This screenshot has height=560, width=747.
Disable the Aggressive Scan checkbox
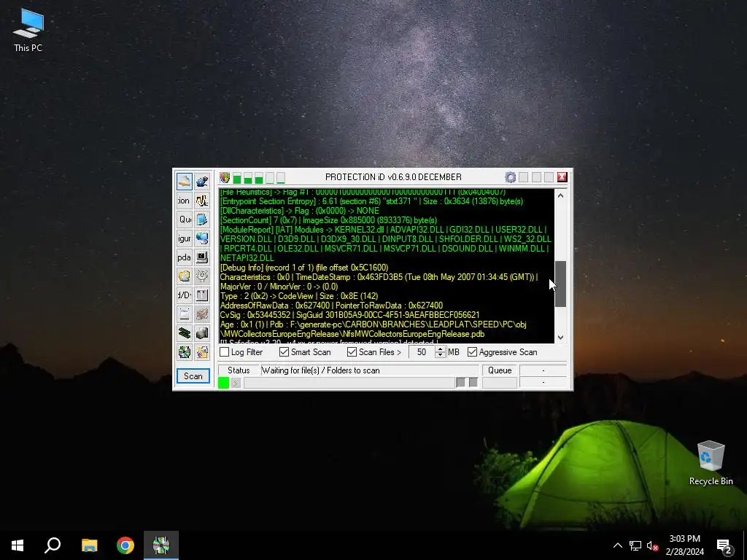tap(472, 352)
